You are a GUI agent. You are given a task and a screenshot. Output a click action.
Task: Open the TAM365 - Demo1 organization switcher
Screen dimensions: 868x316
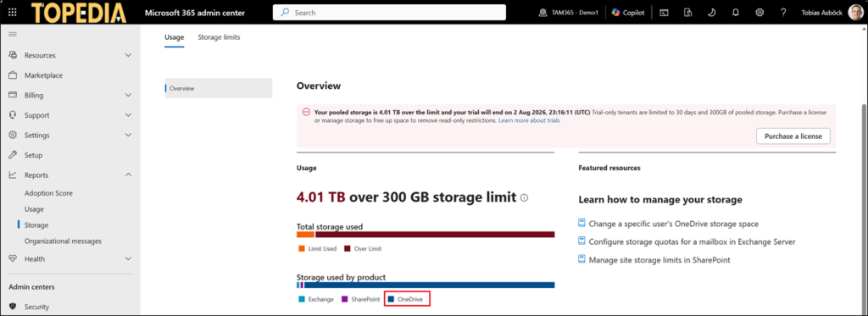(x=569, y=13)
